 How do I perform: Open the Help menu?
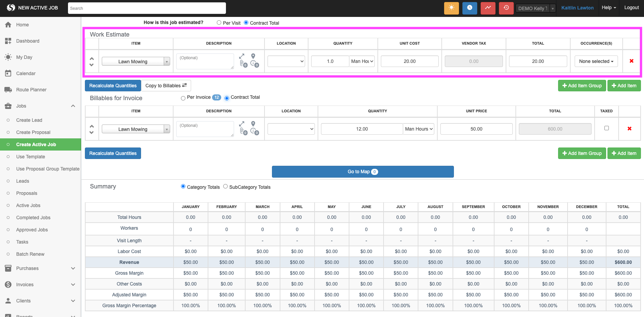pyautogui.click(x=608, y=7)
